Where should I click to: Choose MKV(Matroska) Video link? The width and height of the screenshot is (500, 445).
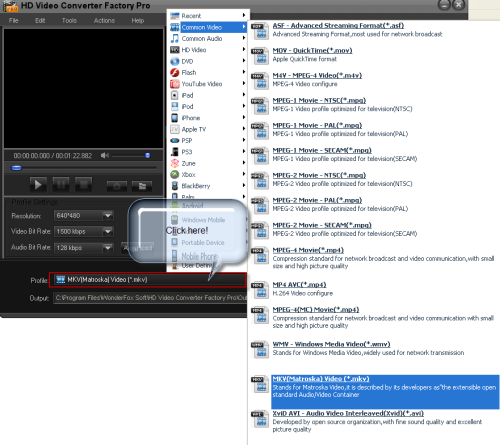pos(321,379)
